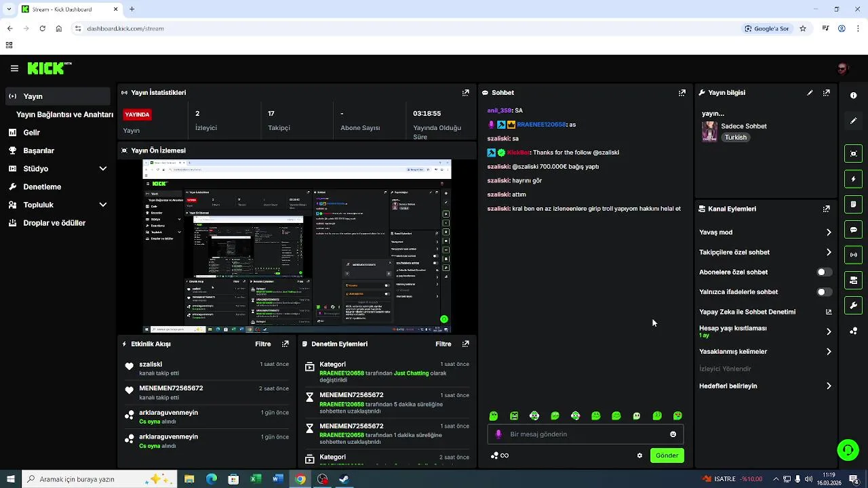Image resolution: width=868 pixels, height=488 pixels.
Task: Click the stream preview thumbnail
Action: pyautogui.click(x=297, y=246)
